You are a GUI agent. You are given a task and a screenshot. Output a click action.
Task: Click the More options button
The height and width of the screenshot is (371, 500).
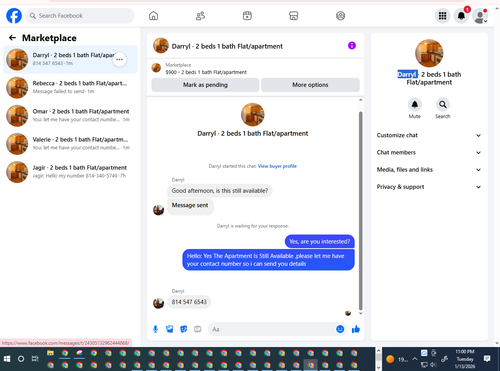tap(310, 85)
